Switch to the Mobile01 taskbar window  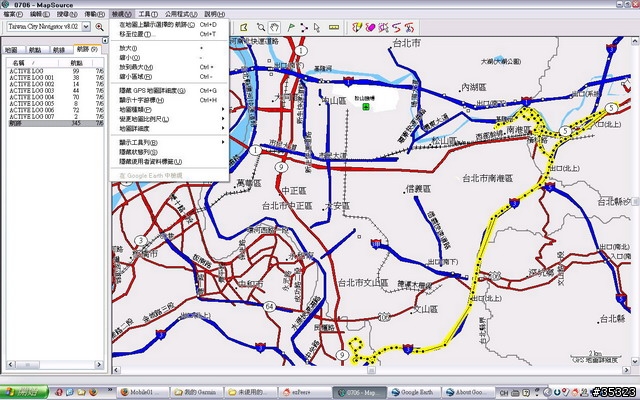(x=143, y=393)
